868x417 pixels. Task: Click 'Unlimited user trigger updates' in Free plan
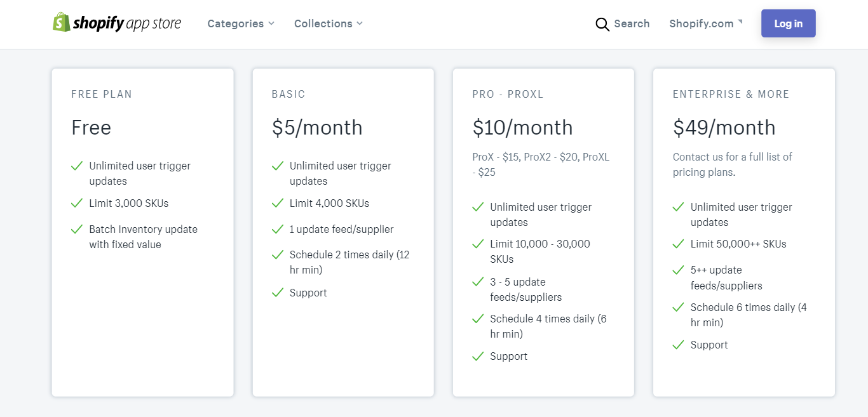[x=140, y=173]
